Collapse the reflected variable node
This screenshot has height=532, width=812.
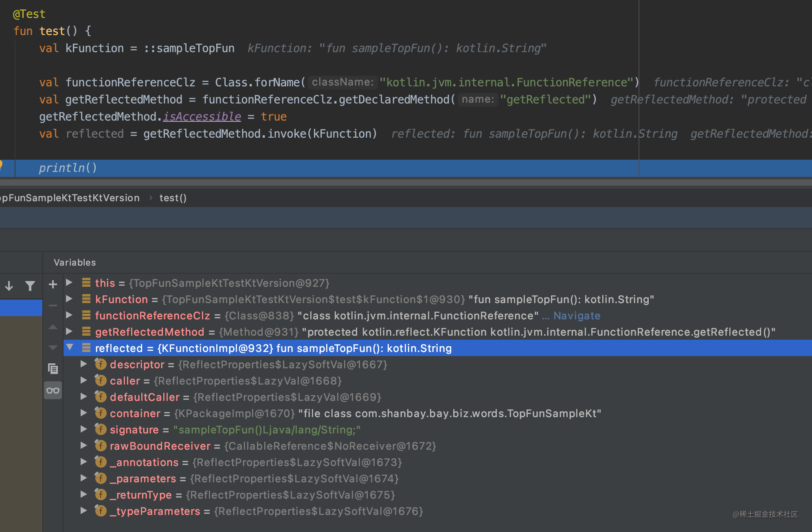click(x=70, y=347)
